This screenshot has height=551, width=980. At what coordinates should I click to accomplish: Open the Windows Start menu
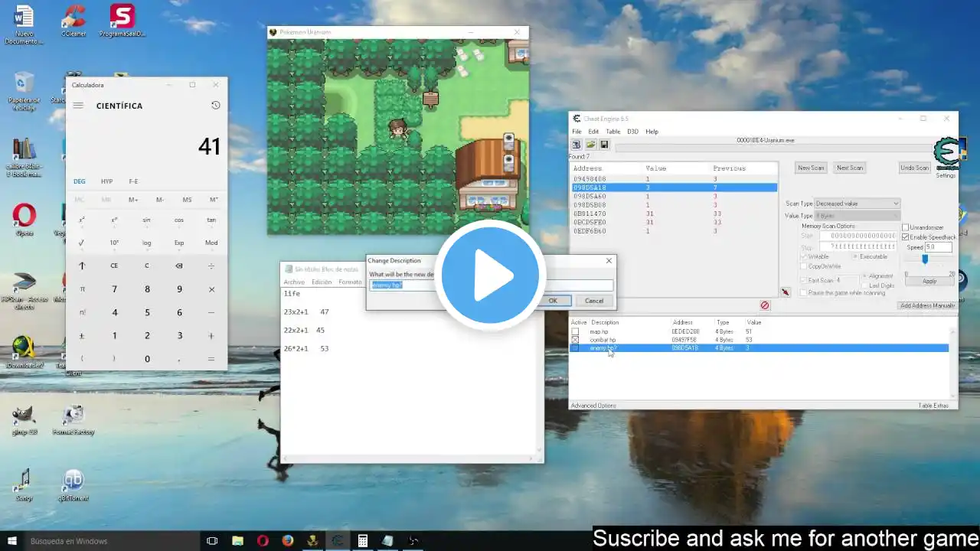coord(11,541)
